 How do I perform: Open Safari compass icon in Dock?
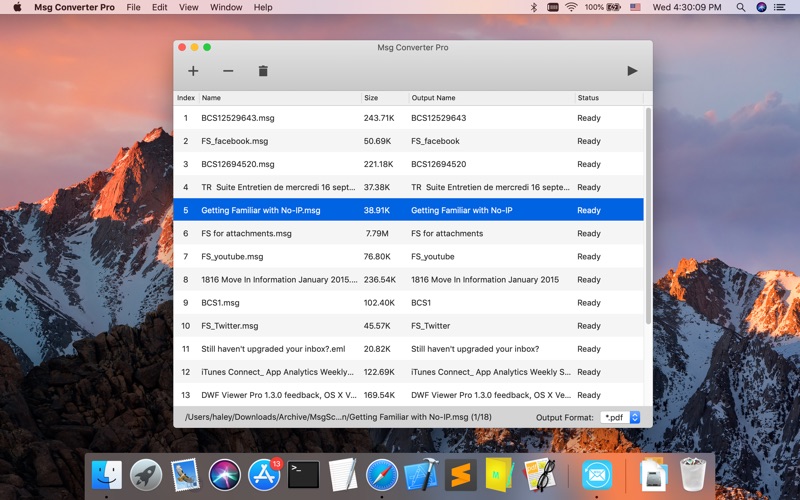(382, 474)
